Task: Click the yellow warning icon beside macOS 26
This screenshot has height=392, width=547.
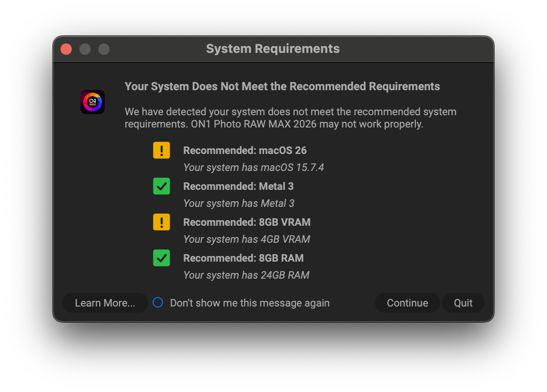Action: 162,150
